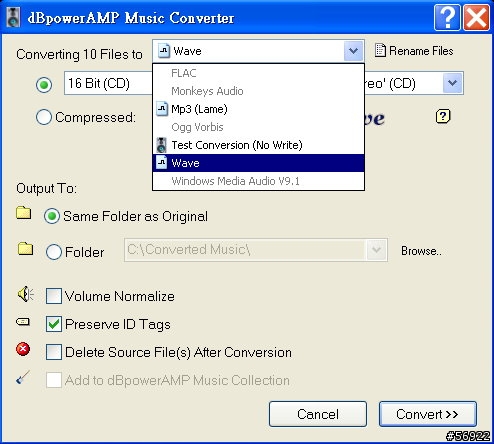Close the dBpowerAMP Music Converter window

point(477,17)
